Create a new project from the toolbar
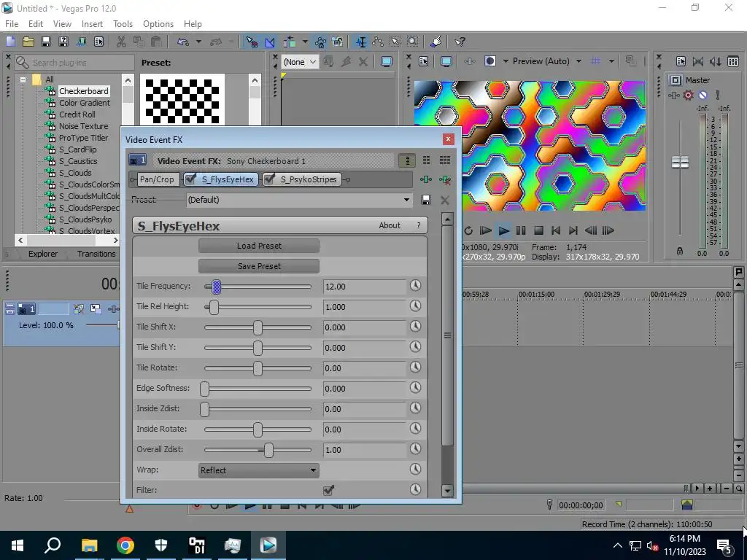Viewport: 747px width, 560px height. coord(10,42)
